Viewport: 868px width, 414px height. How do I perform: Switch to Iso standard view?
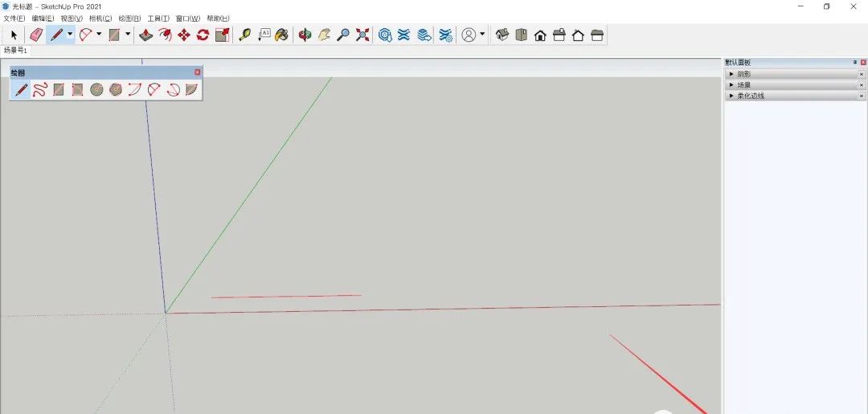502,35
